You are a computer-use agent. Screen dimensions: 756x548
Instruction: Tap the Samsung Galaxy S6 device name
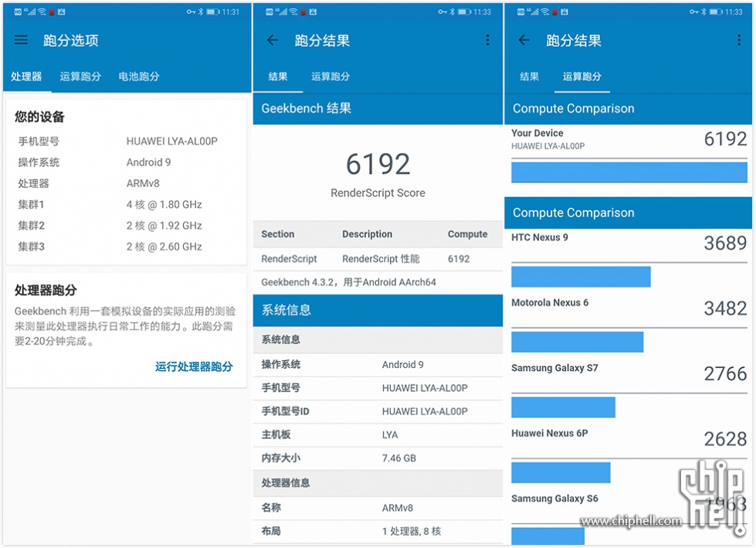(554, 499)
